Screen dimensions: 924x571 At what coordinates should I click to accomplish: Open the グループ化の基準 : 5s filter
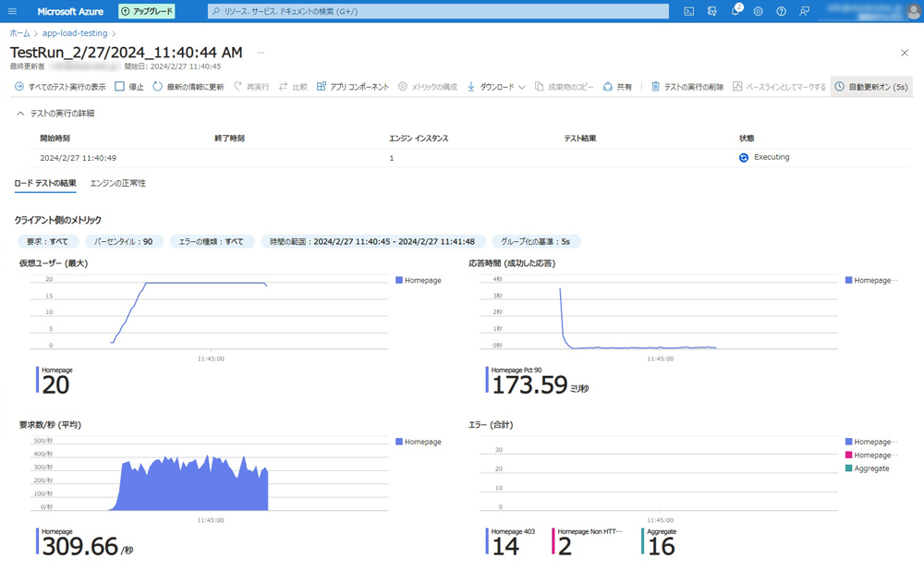[x=536, y=241]
